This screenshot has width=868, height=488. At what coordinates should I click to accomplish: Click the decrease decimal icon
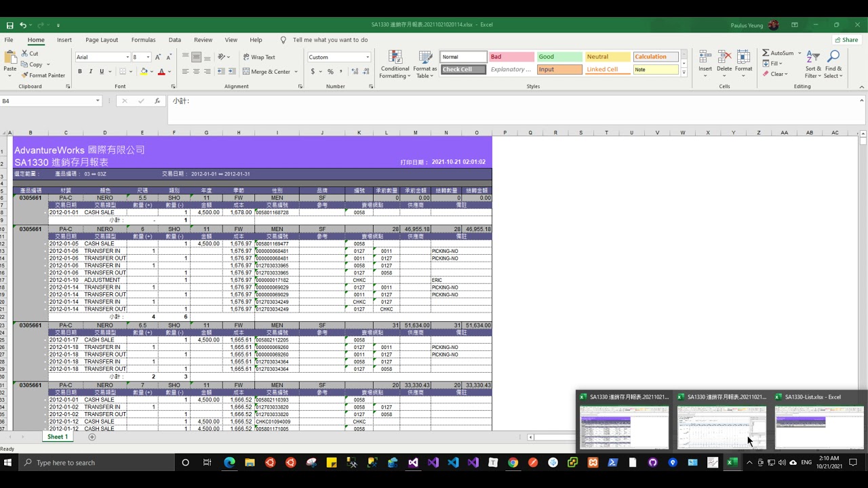click(366, 71)
